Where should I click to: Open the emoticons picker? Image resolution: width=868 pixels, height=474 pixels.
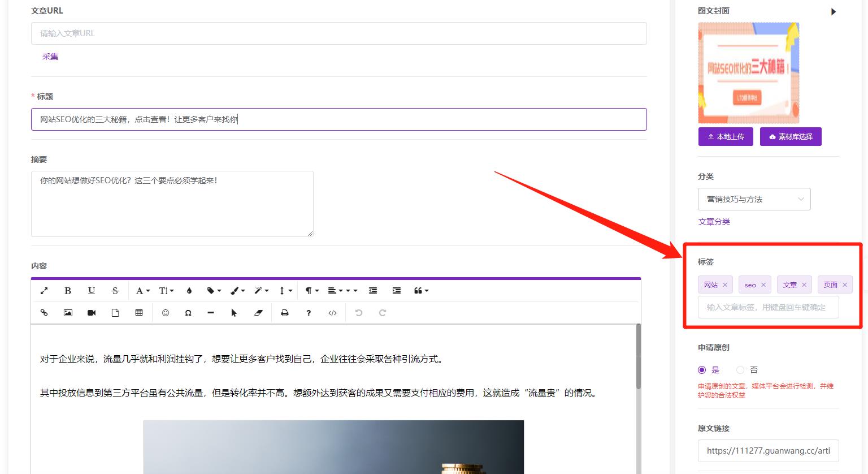point(166,313)
